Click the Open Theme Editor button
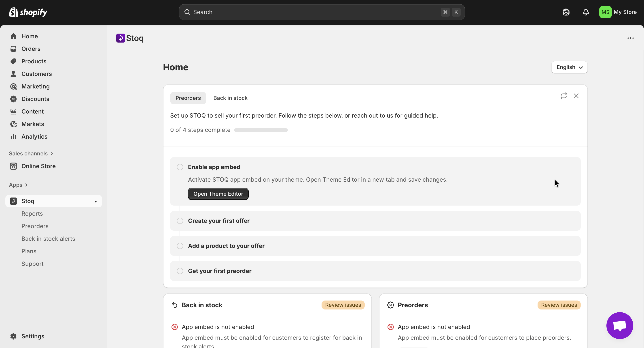The height and width of the screenshot is (348, 644). pyautogui.click(x=218, y=194)
